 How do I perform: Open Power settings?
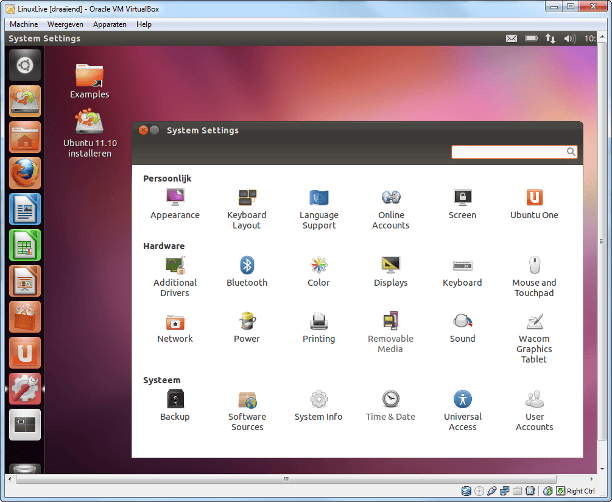[x=247, y=328]
